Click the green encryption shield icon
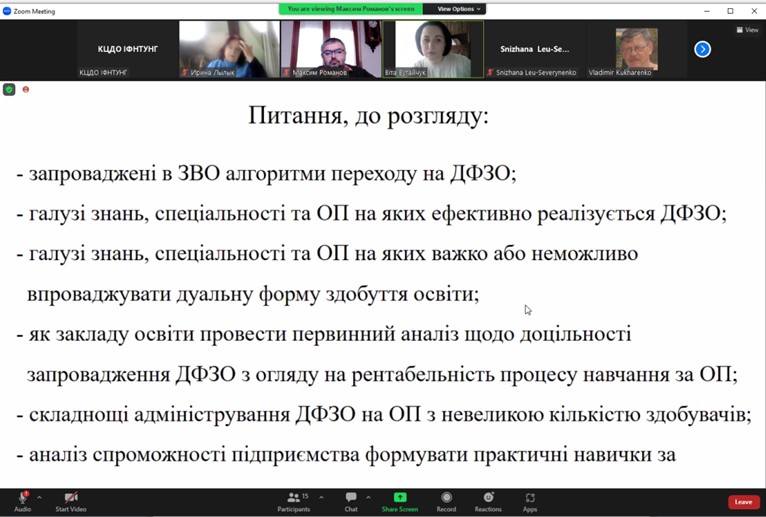Viewport: 766px width, 517px height. point(9,89)
